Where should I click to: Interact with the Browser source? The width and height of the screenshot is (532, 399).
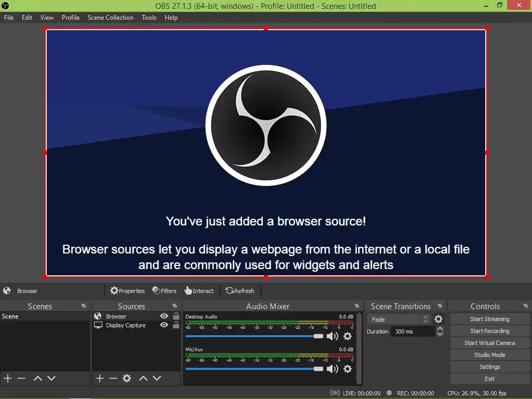pos(199,291)
